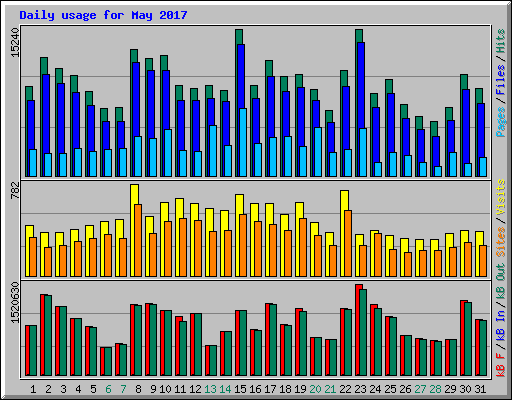The width and height of the screenshot is (512, 400).
Task: Click day 1 on the x-axis
Action: 33,389
